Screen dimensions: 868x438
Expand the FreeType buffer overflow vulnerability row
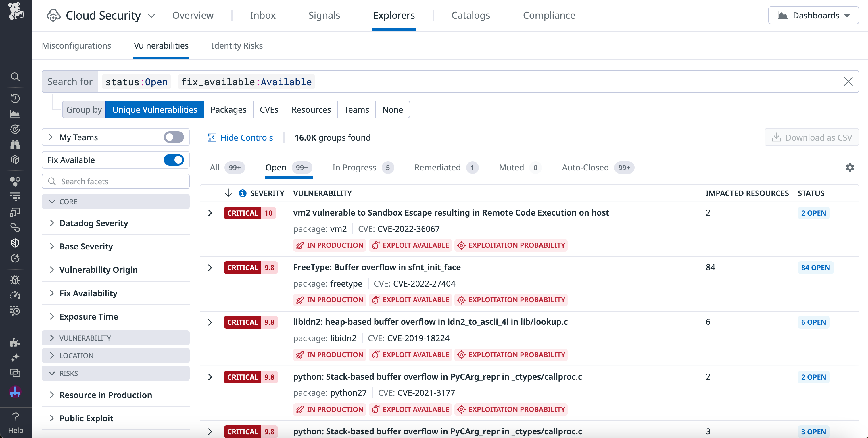(211, 267)
